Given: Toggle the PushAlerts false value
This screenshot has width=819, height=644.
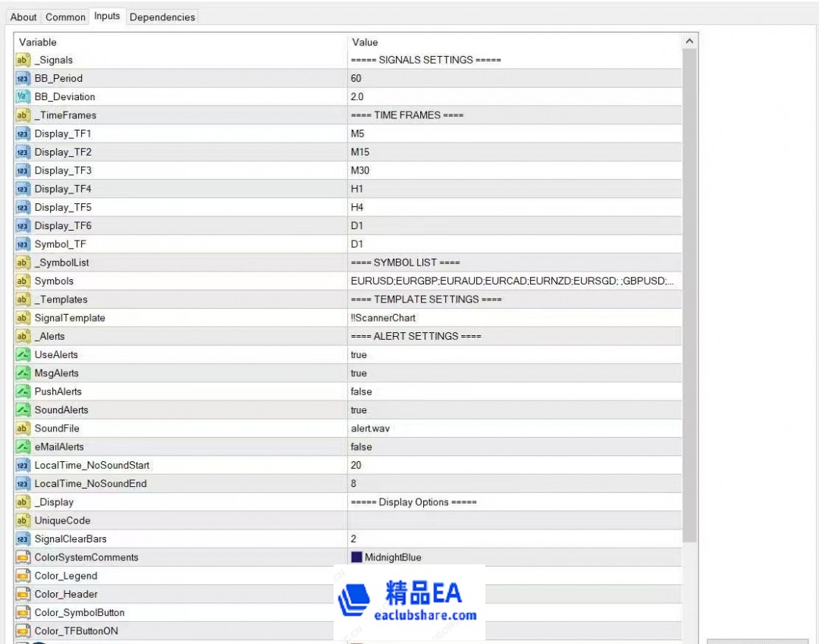Looking at the screenshot, I should 361,391.
